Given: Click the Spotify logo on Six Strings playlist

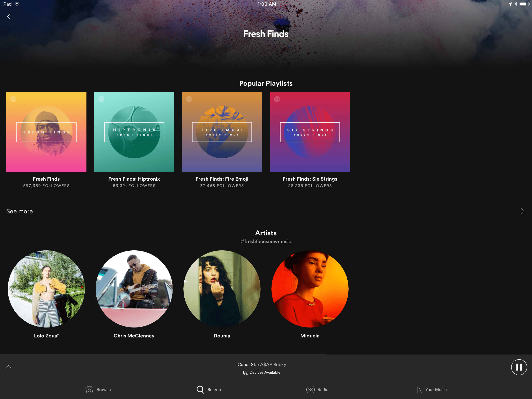Looking at the screenshot, I should click(x=277, y=99).
